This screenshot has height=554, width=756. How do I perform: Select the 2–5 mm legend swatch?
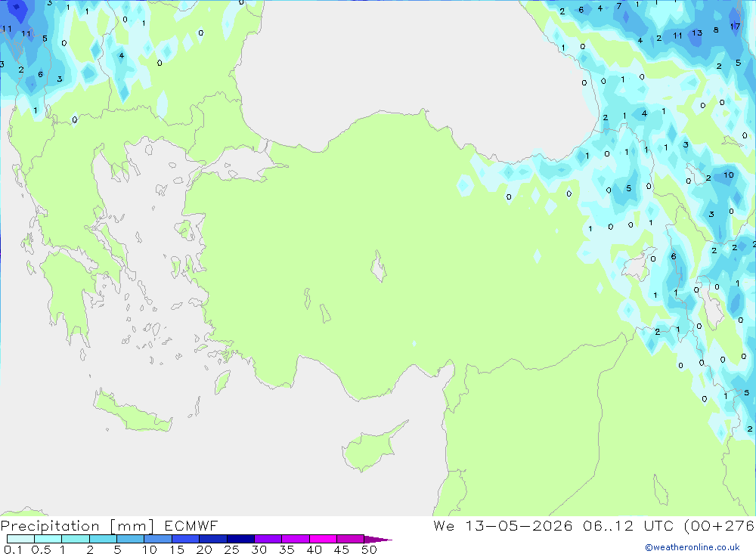coord(103,539)
